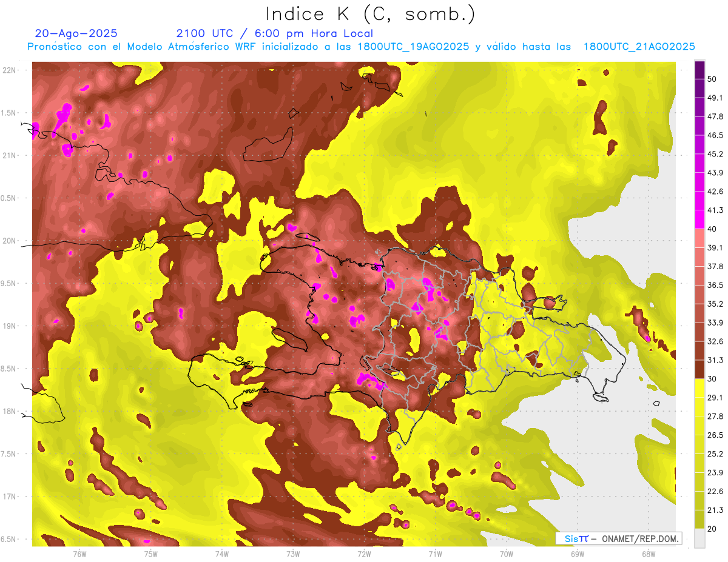This screenshot has height=562, width=728.
Task: Click the dark purple swatch between 49.1 and 50
Action: pos(699,89)
